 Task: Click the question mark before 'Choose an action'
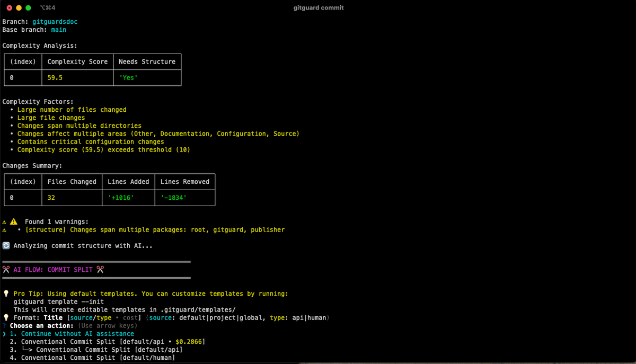point(4,326)
